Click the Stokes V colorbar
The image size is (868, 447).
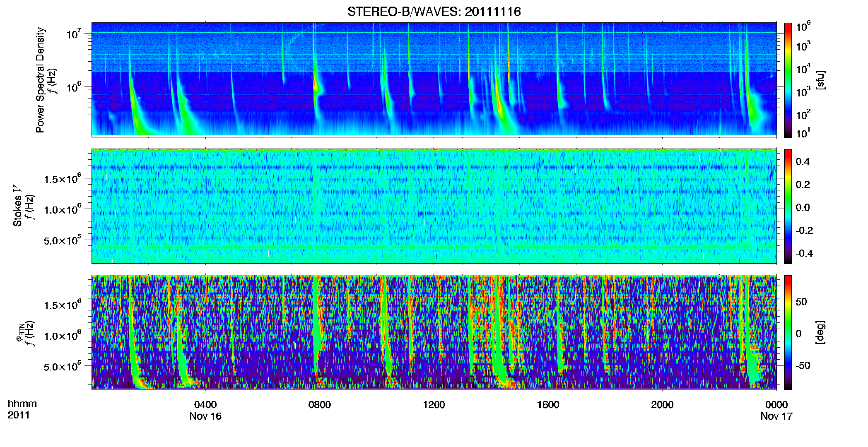[x=788, y=206]
